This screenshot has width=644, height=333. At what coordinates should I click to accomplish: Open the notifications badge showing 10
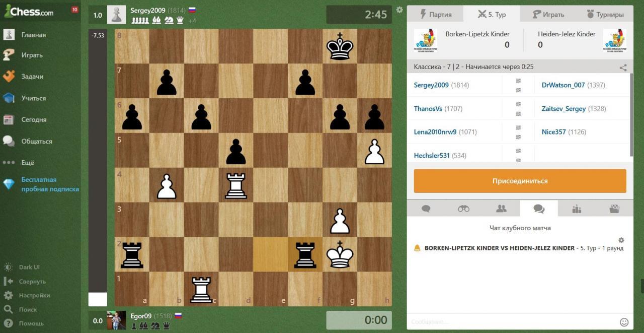75,10
